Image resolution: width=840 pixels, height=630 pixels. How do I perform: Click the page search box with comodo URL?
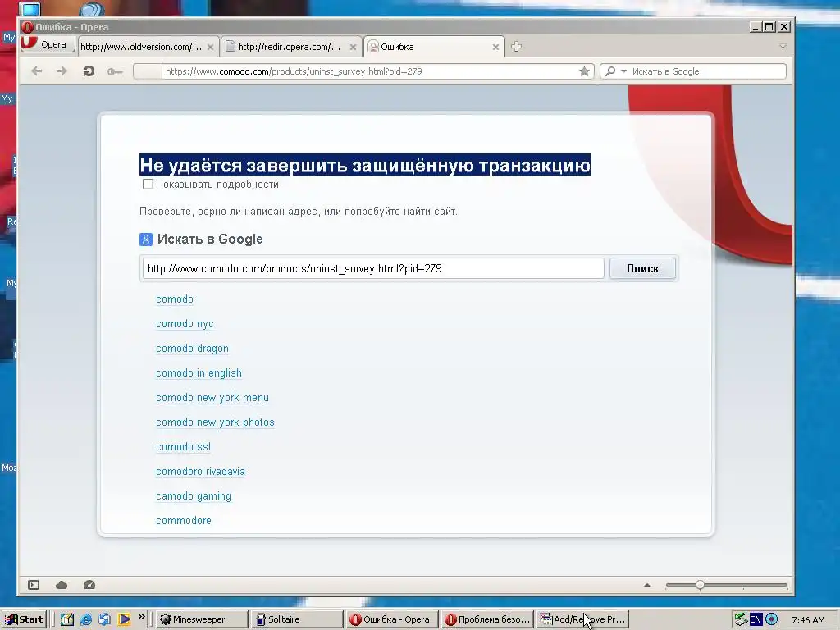pyautogui.click(x=373, y=268)
